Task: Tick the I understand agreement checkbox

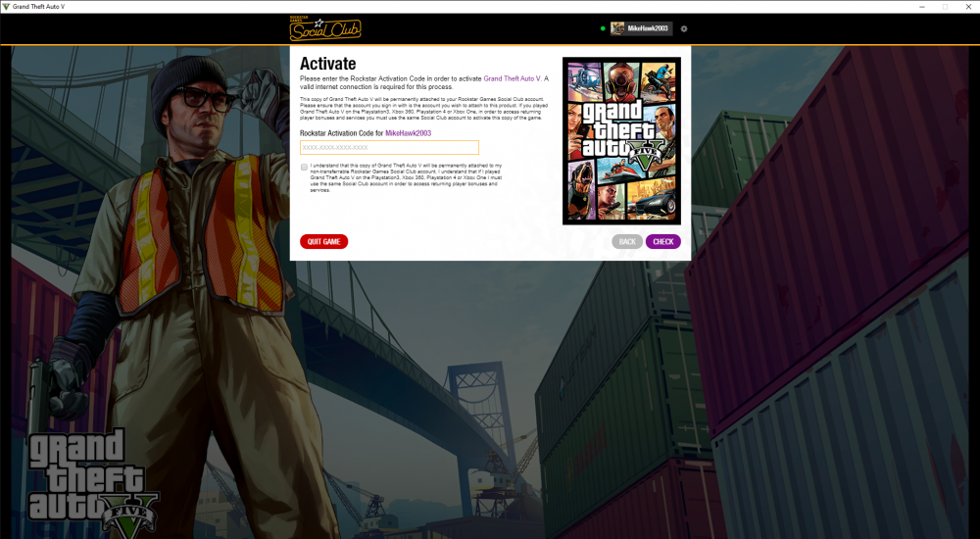Action: tap(305, 167)
